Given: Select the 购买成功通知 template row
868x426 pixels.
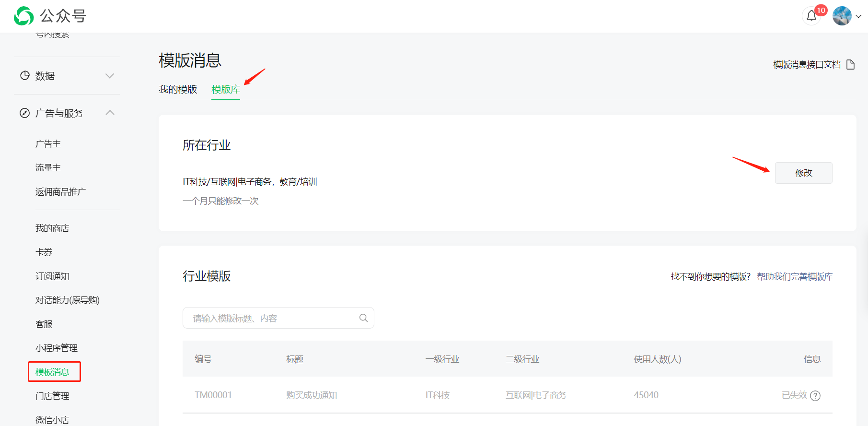Looking at the screenshot, I should coord(507,395).
